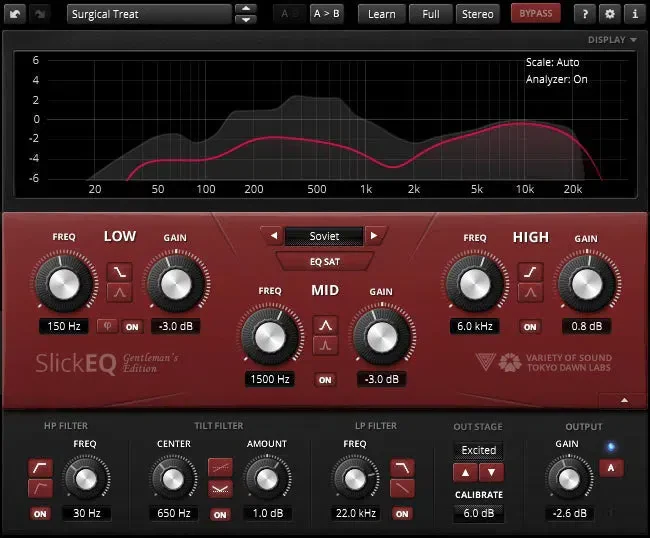Click Scale: Auto display label
Viewport: 650px width, 538px height.
tap(552, 63)
